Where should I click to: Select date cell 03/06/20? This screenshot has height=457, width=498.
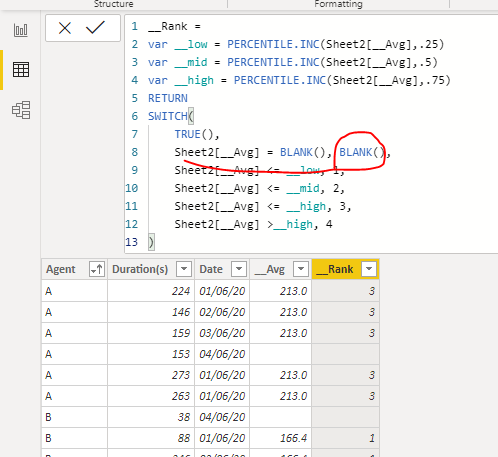pos(222,333)
